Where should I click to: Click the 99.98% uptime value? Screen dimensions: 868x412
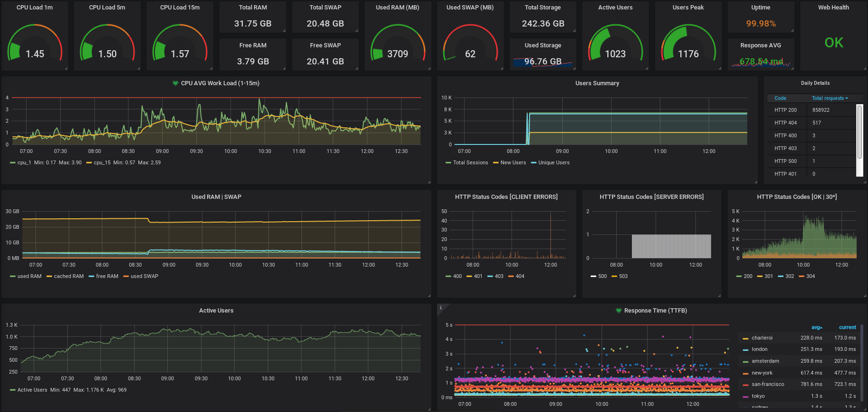[x=761, y=24]
